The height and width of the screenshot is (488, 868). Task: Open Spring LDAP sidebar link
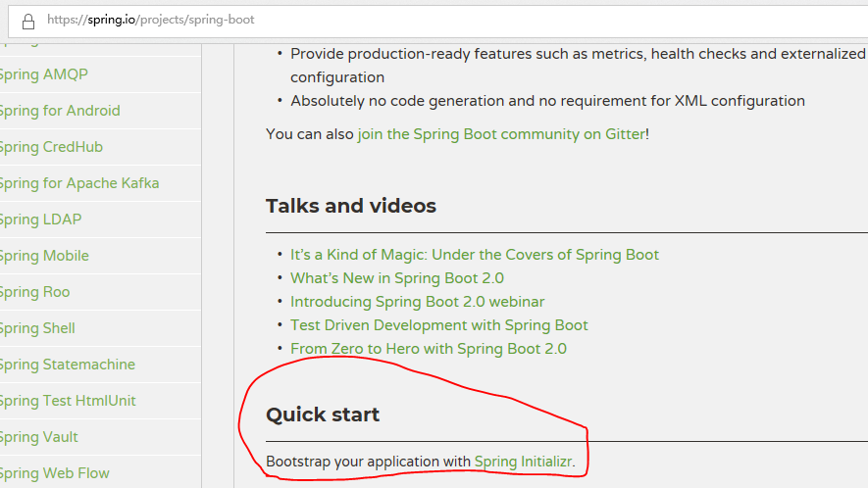pos(40,220)
